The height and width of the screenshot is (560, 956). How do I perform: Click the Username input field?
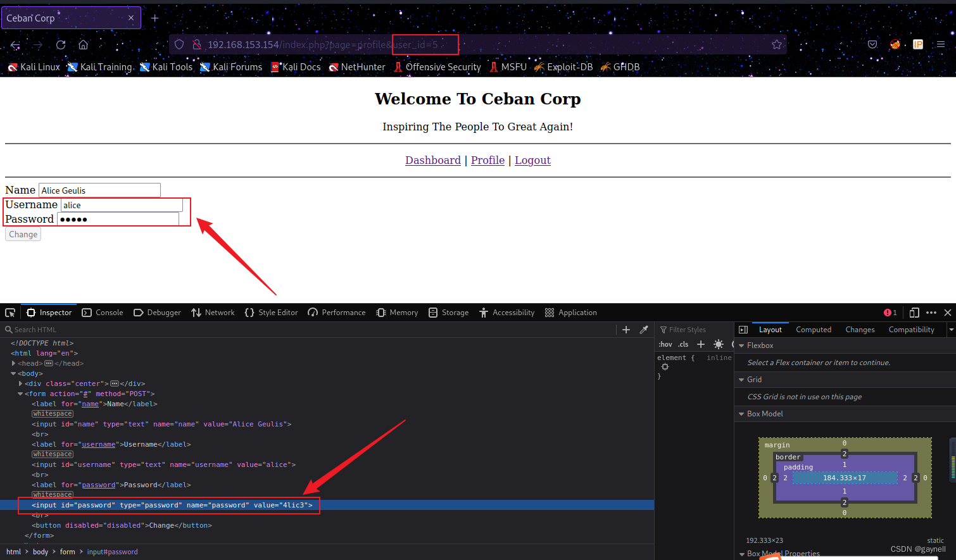[x=122, y=204]
